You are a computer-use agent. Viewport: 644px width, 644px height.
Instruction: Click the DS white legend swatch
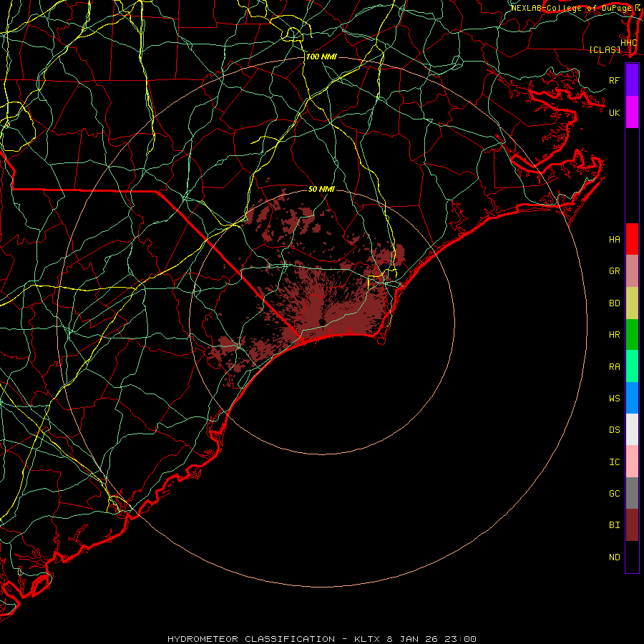[x=632, y=429]
